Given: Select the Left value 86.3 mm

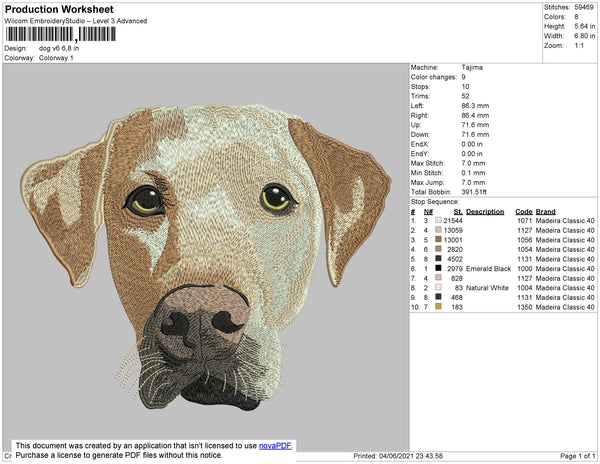Looking at the screenshot, I should 475,106.
